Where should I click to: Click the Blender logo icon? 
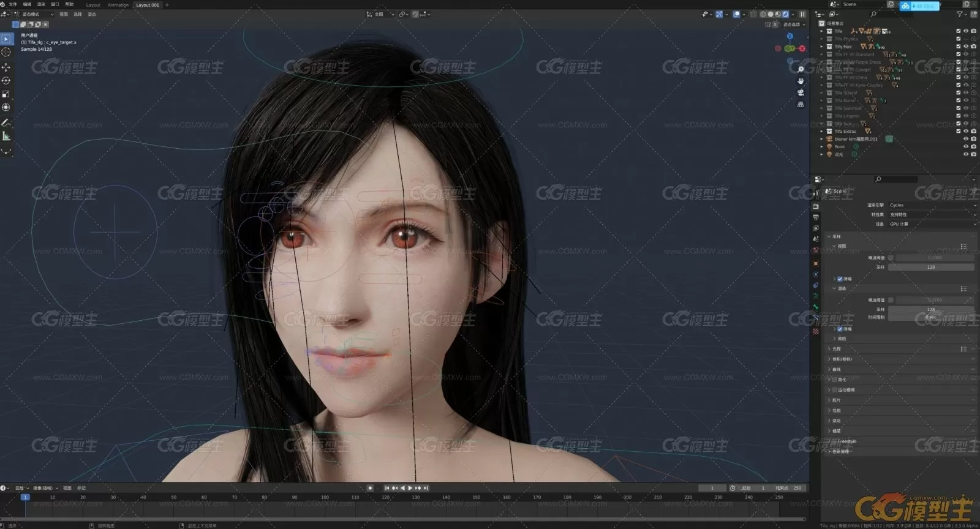(4, 4)
